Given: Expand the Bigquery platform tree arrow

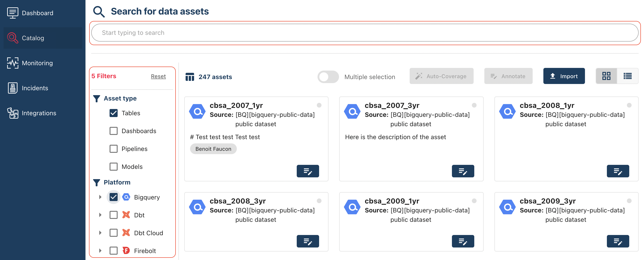Looking at the screenshot, I should coord(100,197).
